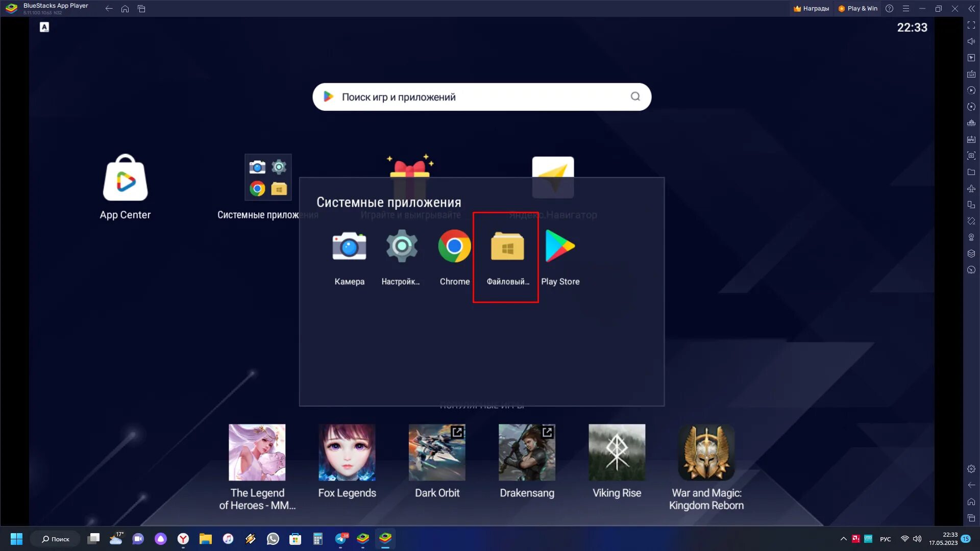Image resolution: width=980 pixels, height=551 pixels.
Task: Toggle volume mute in BlueStacks sidebar
Action: (971, 41)
